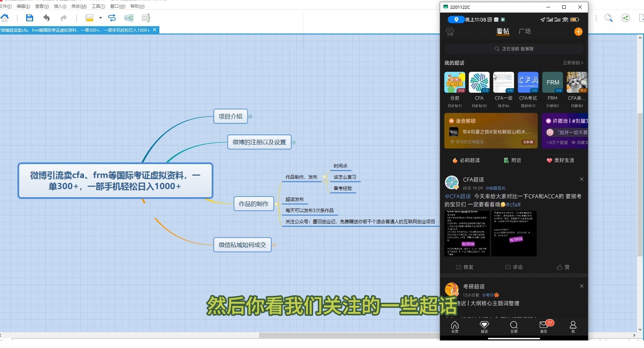Image resolution: width=644 pixels, height=348 pixels.
Task: Open the 消息 messages tab with badge
Action: click(x=544, y=326)
